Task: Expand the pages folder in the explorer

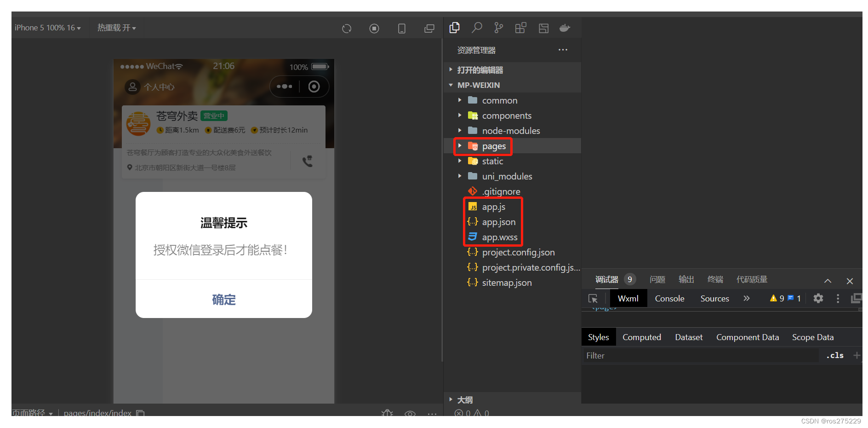Action: click(460, 146)
